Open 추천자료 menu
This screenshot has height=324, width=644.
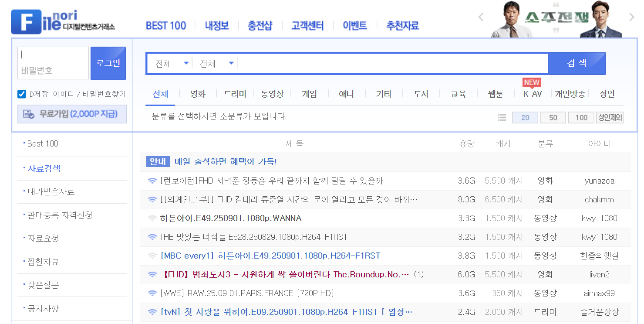point(403,26)
